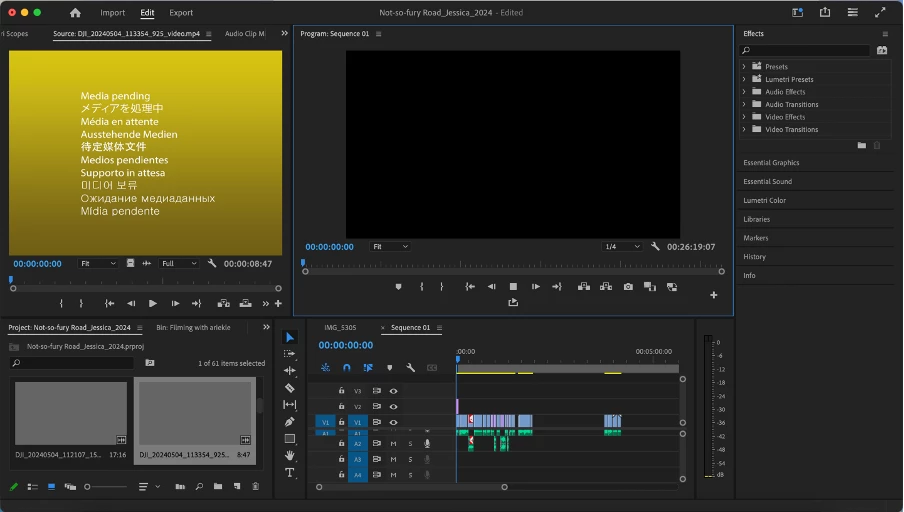Open timeline display settings wrench
The image size is (904, 512).
click(x=410, y=368)
